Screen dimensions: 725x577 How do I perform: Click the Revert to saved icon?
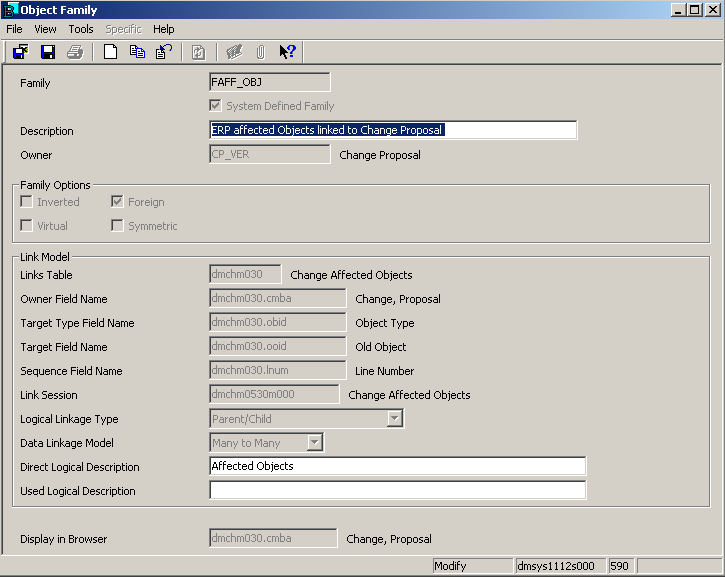point(164,52)
